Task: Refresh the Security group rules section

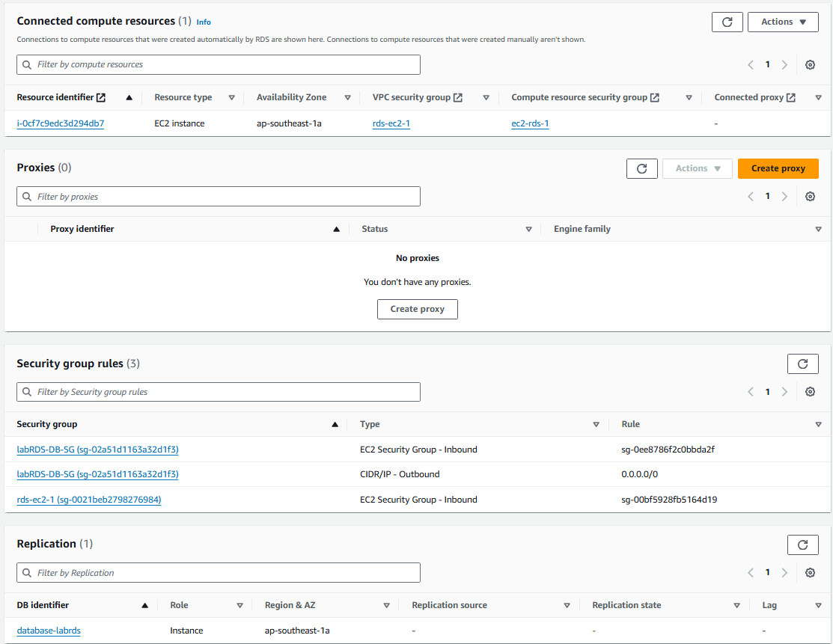Action: (802, 364)
